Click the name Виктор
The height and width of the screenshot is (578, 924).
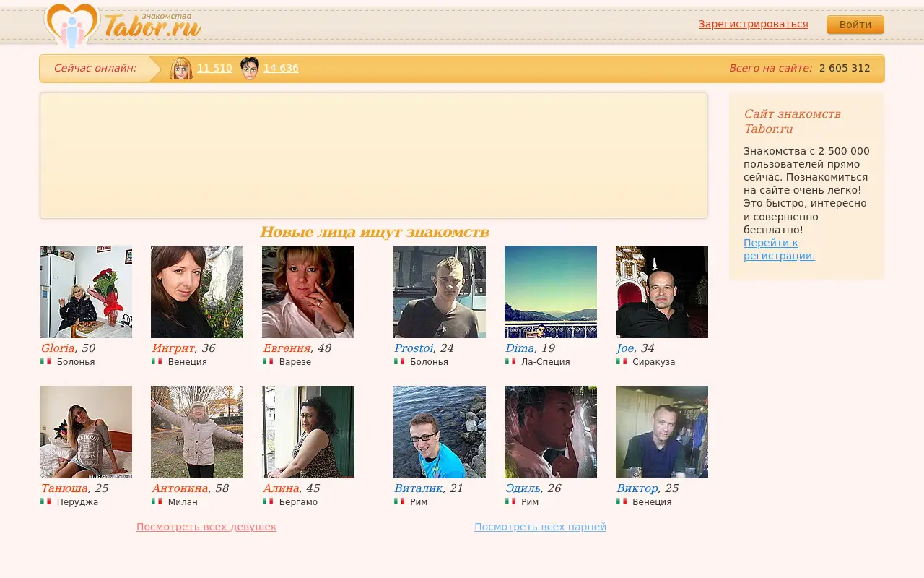point(637,488)
